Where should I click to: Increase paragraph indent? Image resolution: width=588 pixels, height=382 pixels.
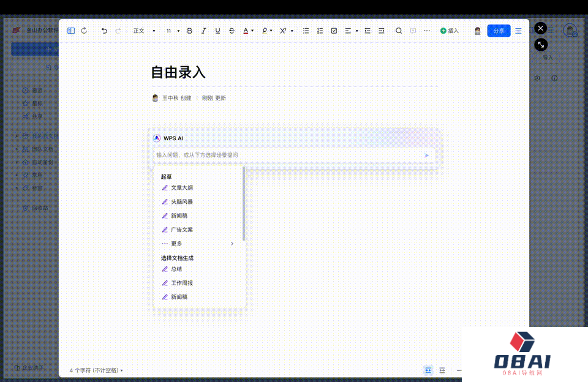[382, 31]
